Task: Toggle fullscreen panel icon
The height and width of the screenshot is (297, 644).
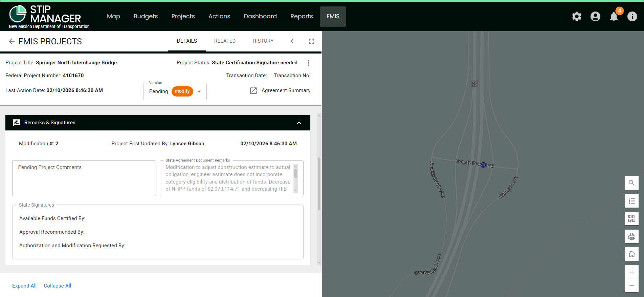Action: (x=312, y=41)
